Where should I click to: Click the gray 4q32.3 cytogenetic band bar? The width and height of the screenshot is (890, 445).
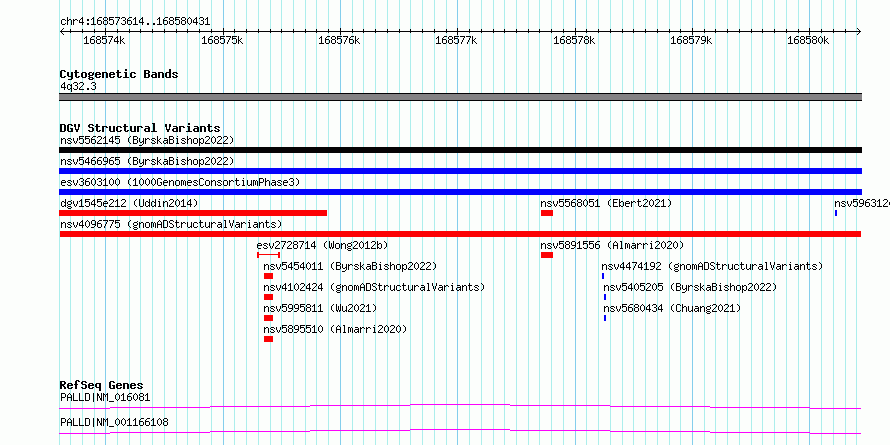click(460, 97)
